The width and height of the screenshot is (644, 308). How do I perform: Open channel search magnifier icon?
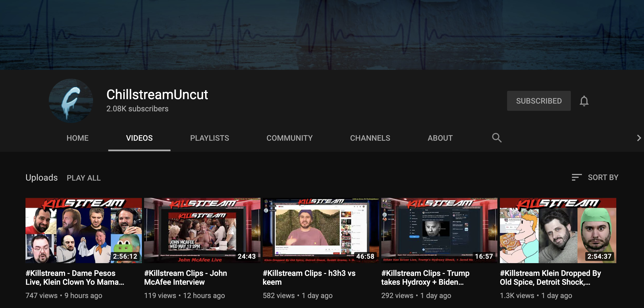(497, 138)
